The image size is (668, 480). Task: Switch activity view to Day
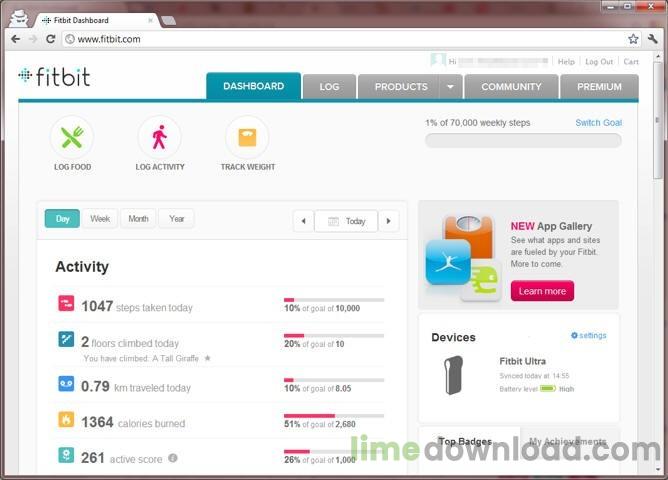(x=62, y=219)
